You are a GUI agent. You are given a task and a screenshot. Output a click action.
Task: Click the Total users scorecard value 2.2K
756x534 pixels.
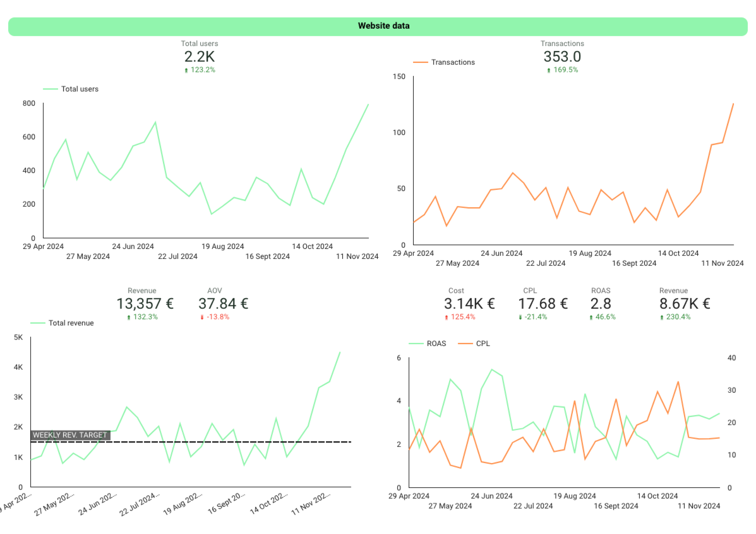click(x=199, y=57)
